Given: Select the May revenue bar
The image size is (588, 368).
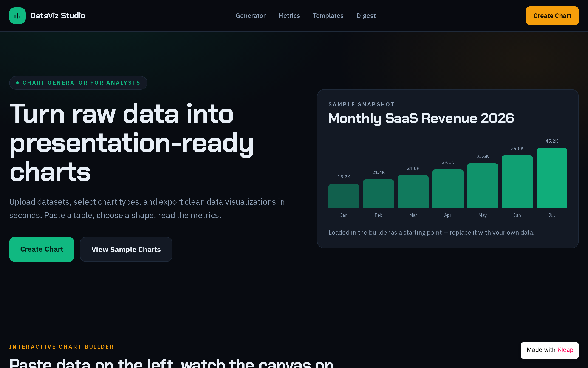Looking at the screenshot, I should [x=482, y=186].
